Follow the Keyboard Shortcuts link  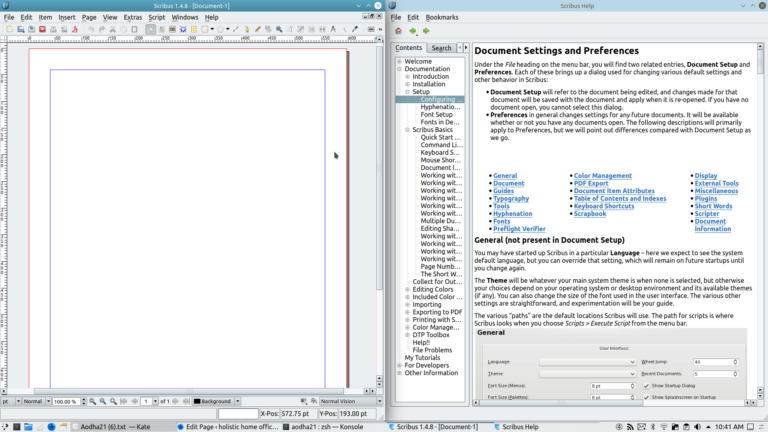point(604,206)
